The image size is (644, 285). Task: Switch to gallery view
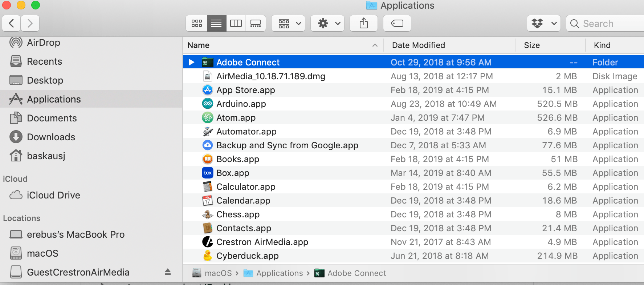[x=256, y=24]
